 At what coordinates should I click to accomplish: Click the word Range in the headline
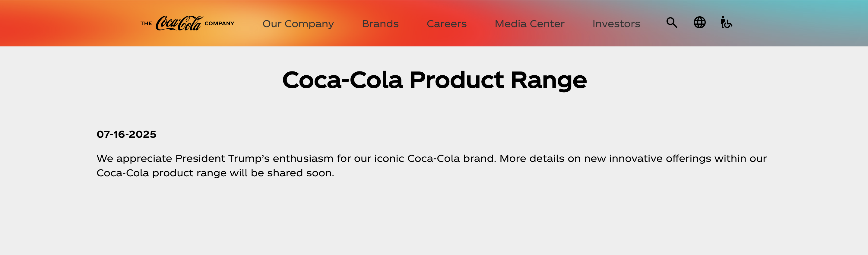549,80
